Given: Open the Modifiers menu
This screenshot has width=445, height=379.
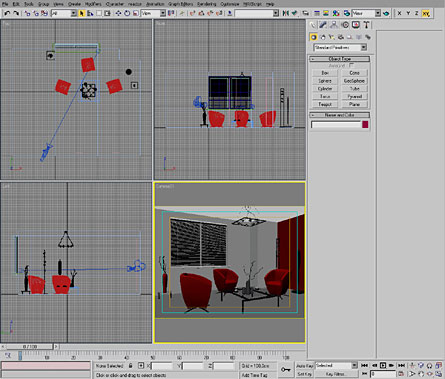Looking at the screenshot, I should coord(93,4).
